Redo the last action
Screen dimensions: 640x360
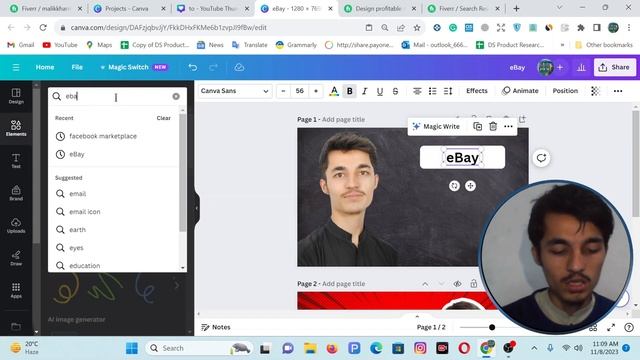click(213, 67)
